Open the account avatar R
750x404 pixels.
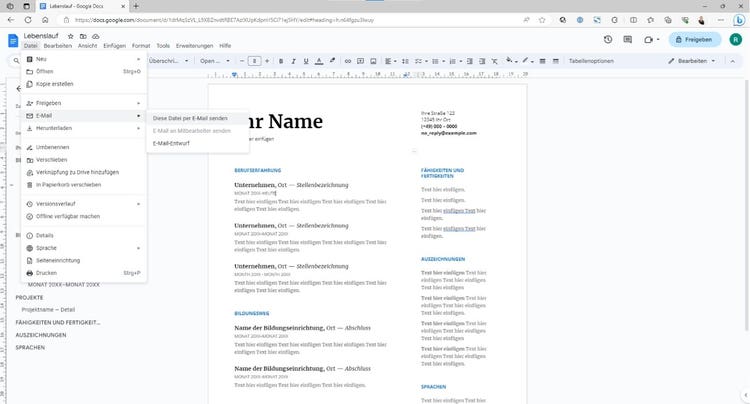tap(736, 40)
